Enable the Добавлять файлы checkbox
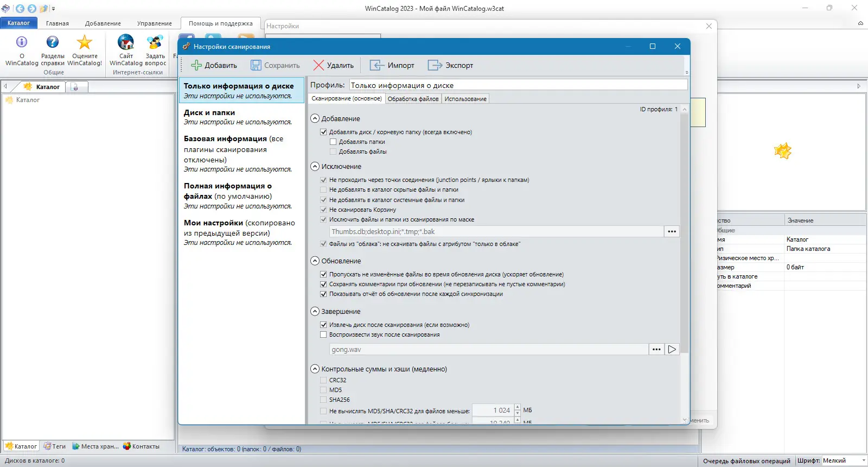This screenshot has height=467, width=868. (333, 152)
